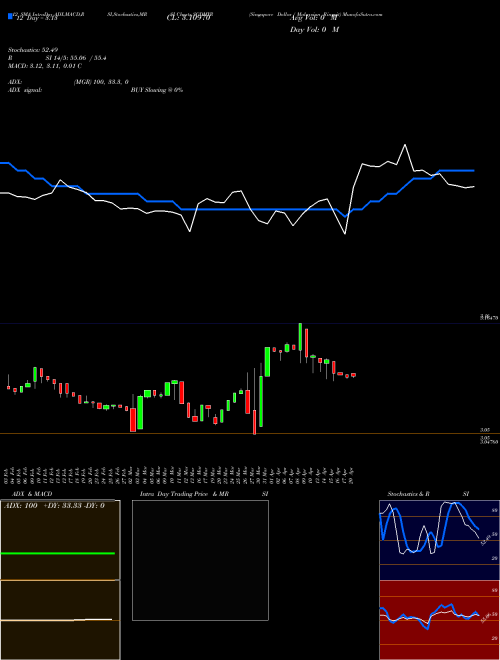This screenshot has height=660, width=500.
Task: Click the green ADX line in ADX panel
Action: pyautogui.click(x=58, y=553)
